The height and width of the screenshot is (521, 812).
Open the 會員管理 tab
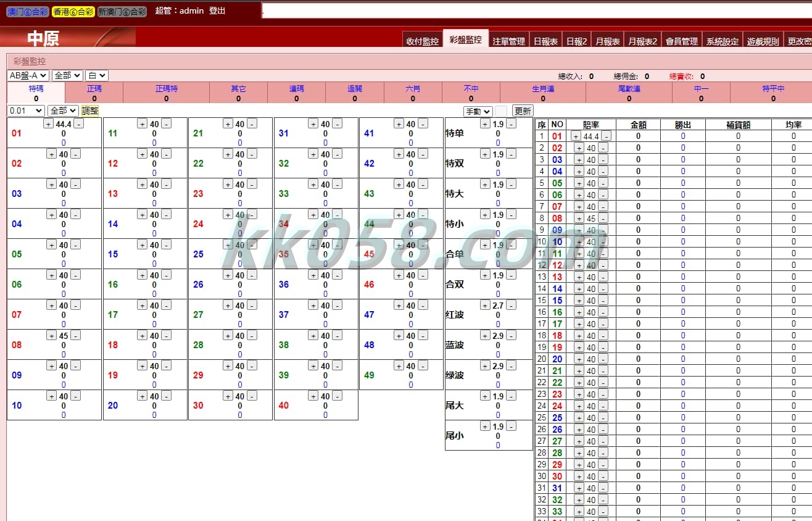682,41
